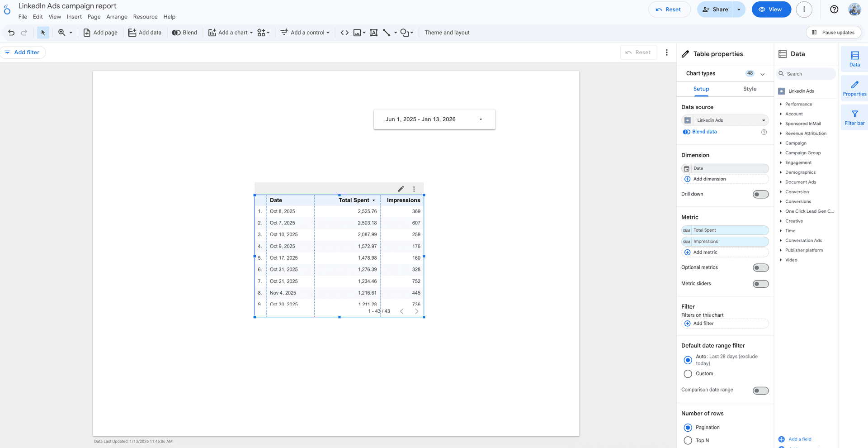
Task: Enable the Optional metrics toggle
Action: pyautogui.click(x=760, y=267)
